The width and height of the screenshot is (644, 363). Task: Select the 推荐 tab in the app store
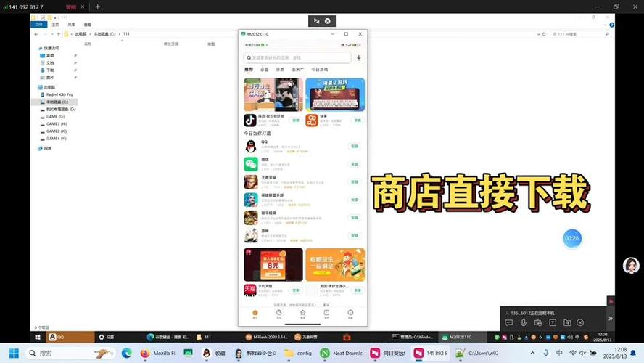point(249,70)
